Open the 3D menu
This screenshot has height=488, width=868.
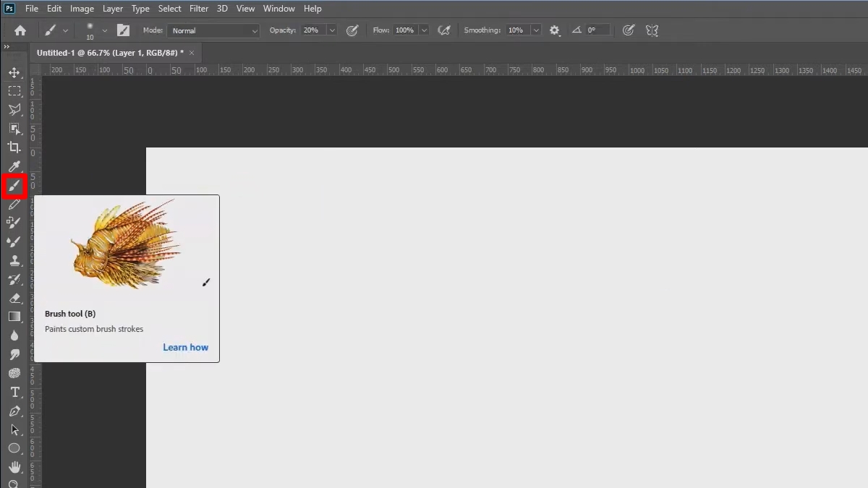pyautogui.click(x=222, y=9)
